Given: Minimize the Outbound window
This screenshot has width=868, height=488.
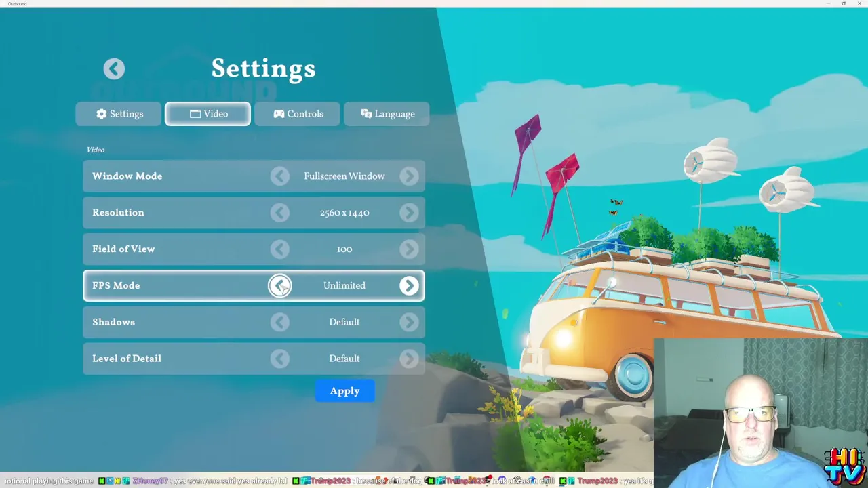Looking at the screenshot, I should 829,3.
